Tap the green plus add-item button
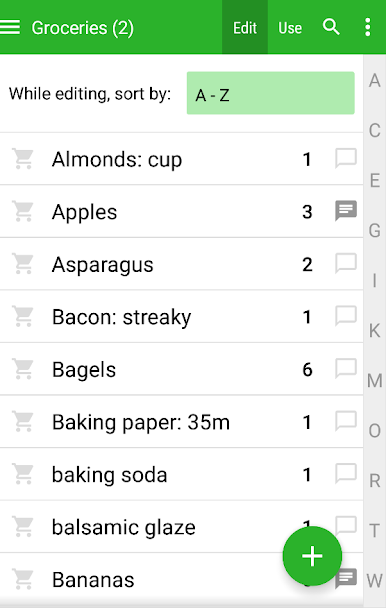The width and height of the screenshot is (386, 608). [x=312, y=556]
